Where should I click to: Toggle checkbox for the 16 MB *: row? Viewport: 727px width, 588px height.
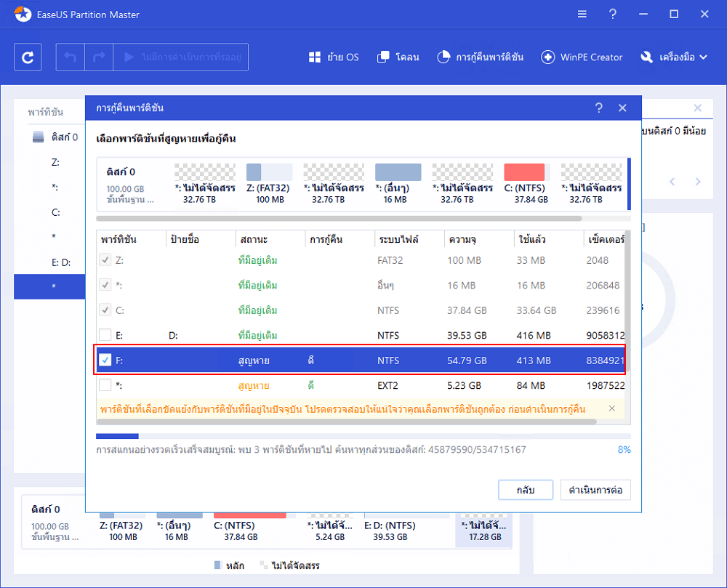tap(105, 285)
